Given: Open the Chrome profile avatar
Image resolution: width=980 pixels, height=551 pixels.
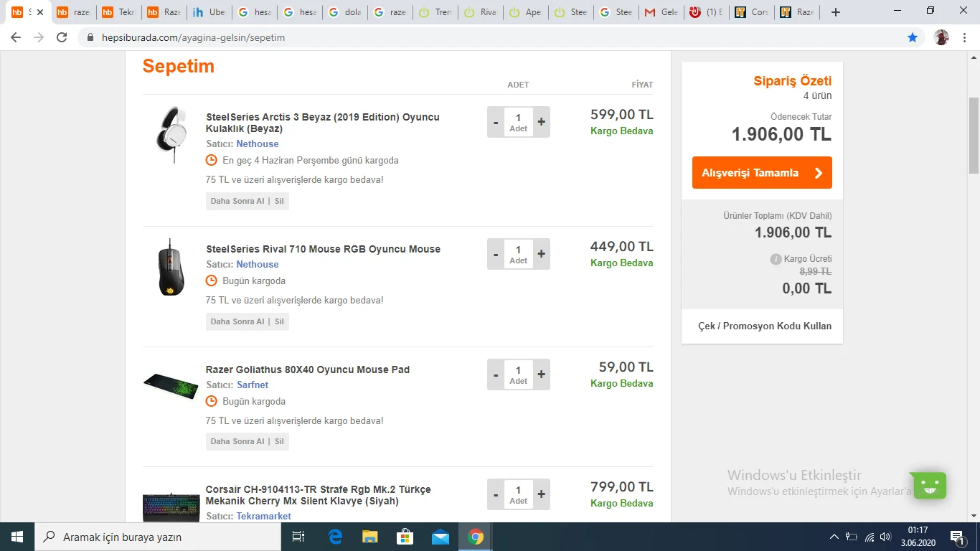Looking at the screenshot, I should pyautogui.click(x=941, y=37).
